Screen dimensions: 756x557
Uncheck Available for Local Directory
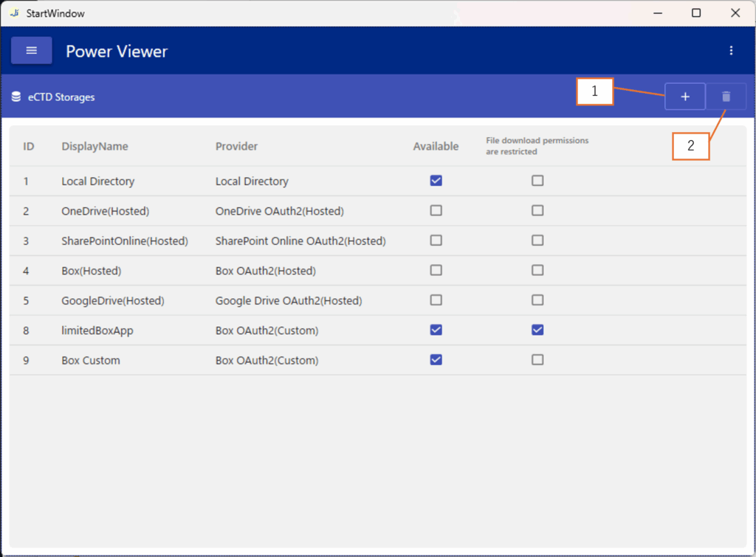coord(436,181)
